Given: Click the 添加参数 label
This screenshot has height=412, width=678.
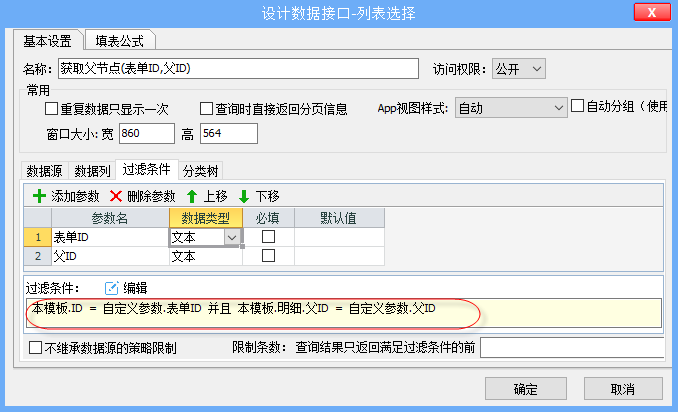Looking at the screenshot, I should (75, 196).
